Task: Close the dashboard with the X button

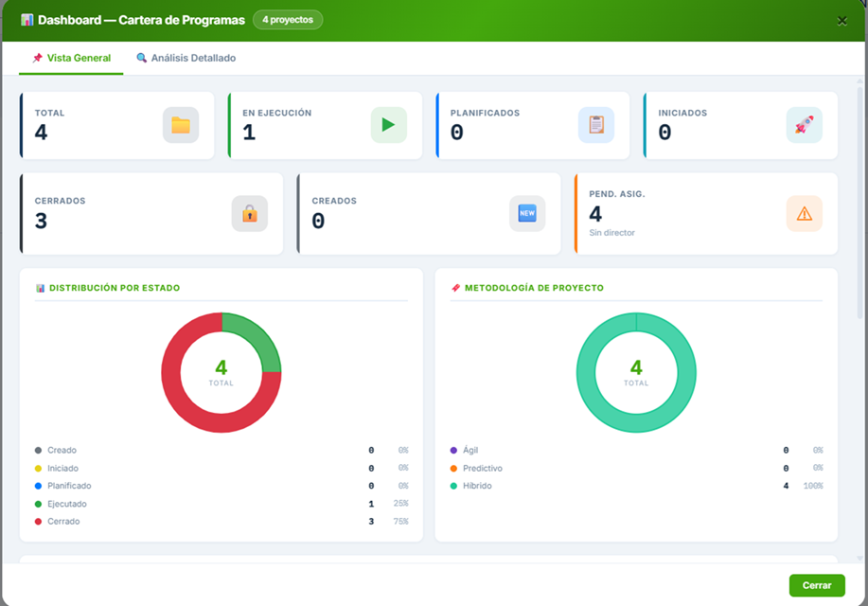Action: (841, 21)
